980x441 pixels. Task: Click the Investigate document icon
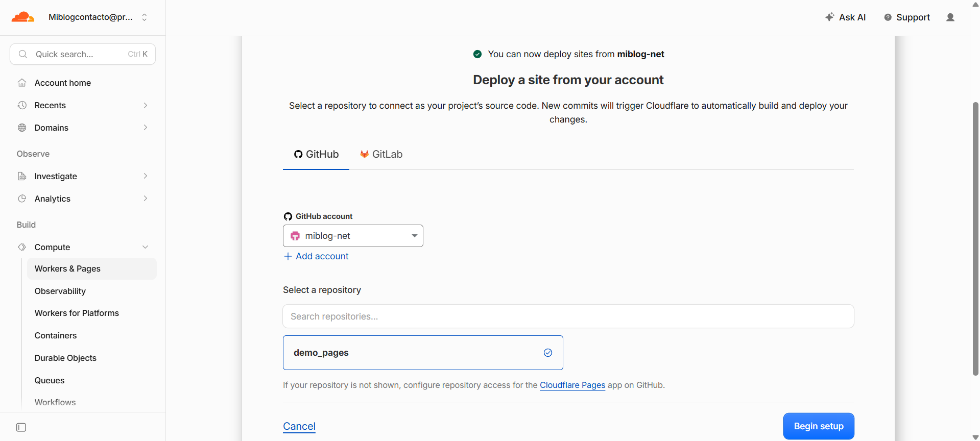(x=22, y=176)
